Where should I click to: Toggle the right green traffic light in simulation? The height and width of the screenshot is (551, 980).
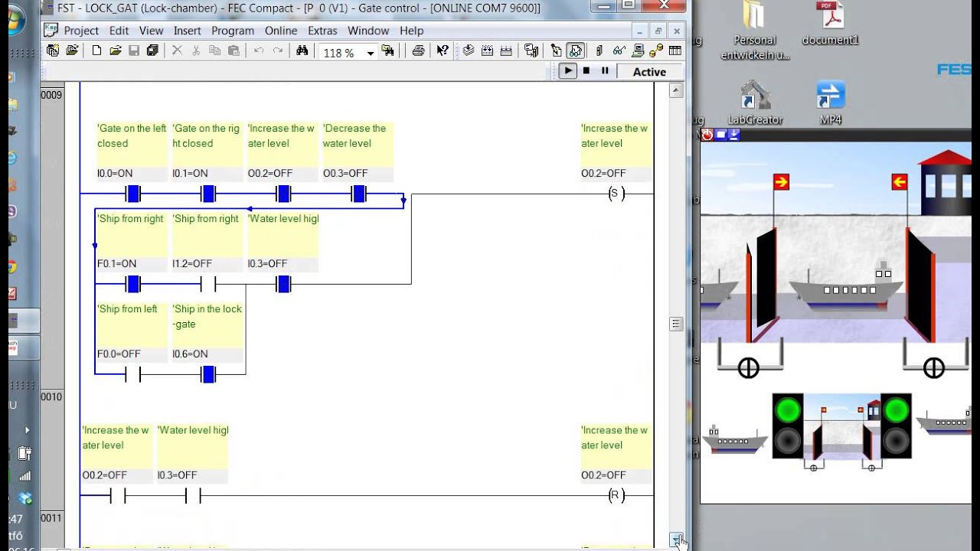[895, 411]
